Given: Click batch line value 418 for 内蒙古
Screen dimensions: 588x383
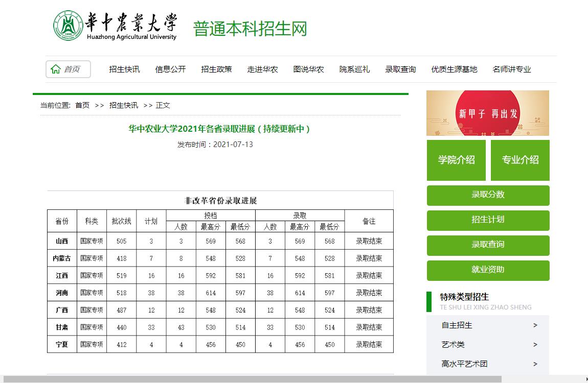Looking at the screenshot, I should click(x=122, y=259).
